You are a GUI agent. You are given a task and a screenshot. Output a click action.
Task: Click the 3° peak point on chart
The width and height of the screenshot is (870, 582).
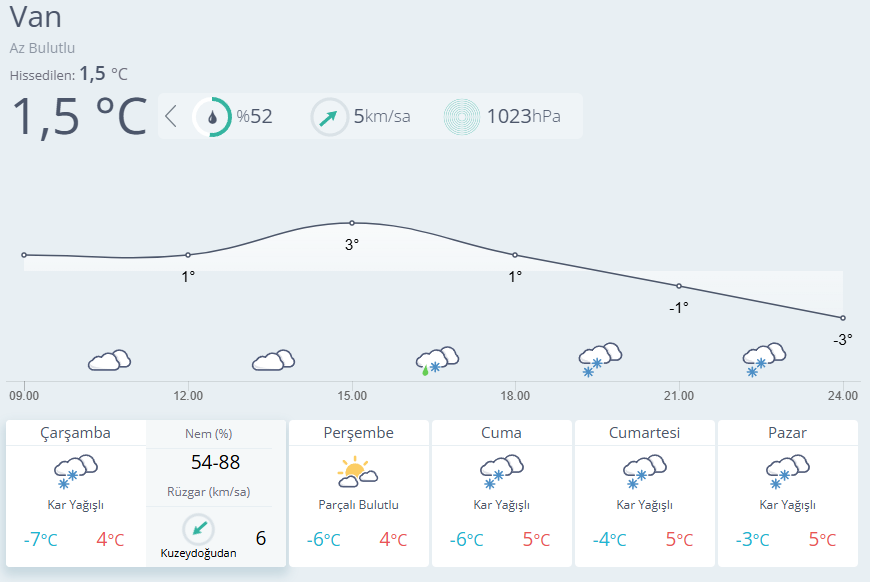coord(352,223)
